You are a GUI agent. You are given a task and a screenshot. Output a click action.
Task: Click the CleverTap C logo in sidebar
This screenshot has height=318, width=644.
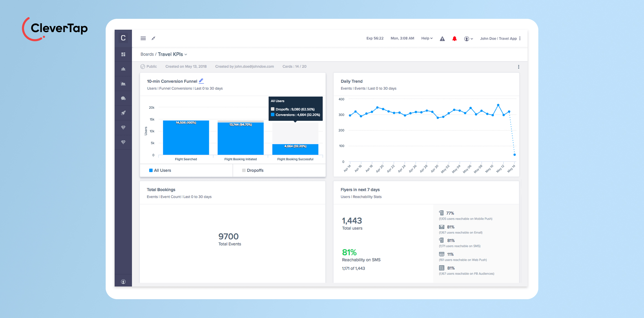click(x=123, y=38)
